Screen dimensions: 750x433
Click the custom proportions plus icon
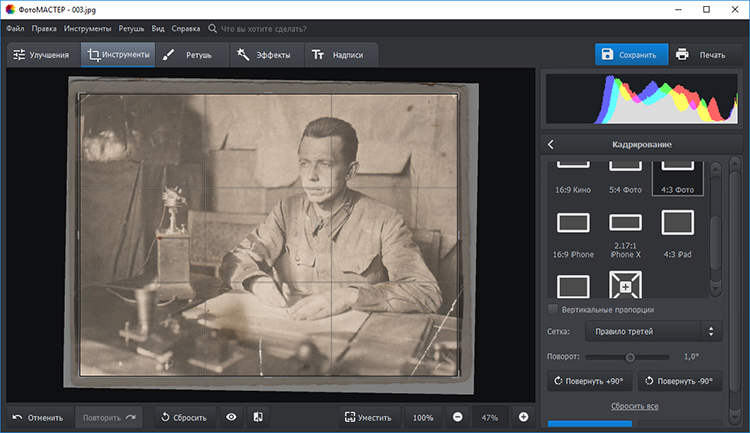(625, 285)
